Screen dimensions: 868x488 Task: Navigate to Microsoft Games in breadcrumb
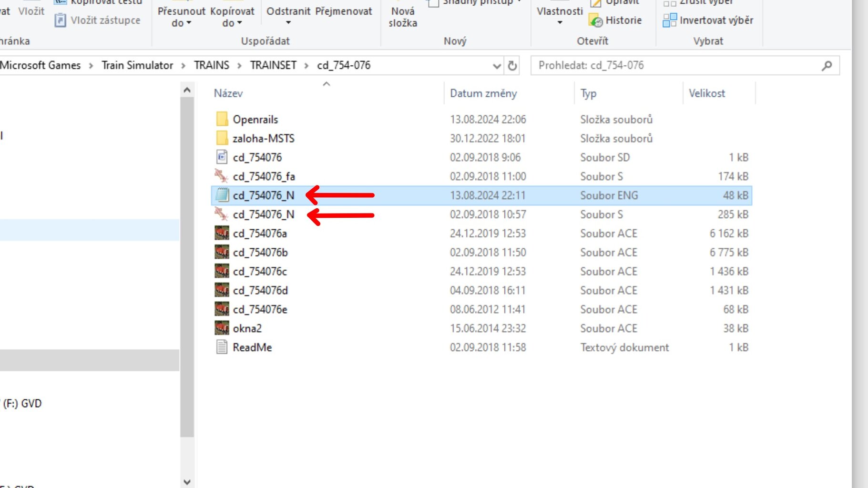click(x=41, y=65)
